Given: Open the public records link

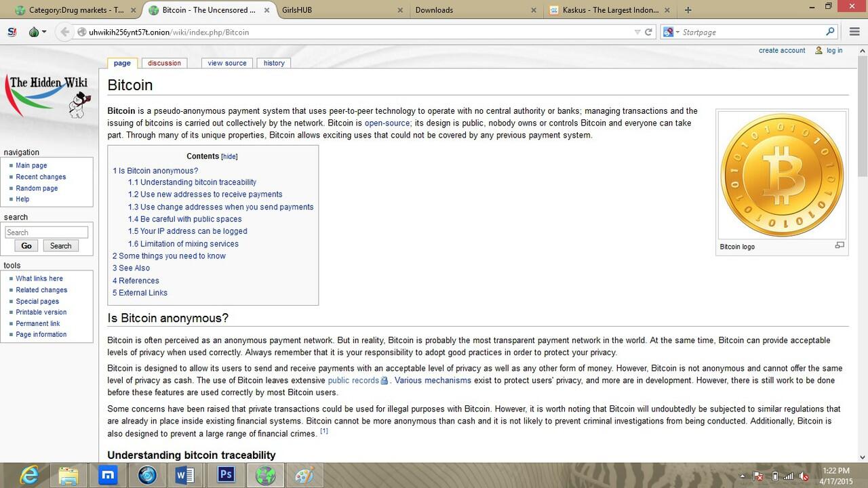Looking at the screenshot, I should tap(353, 380).
